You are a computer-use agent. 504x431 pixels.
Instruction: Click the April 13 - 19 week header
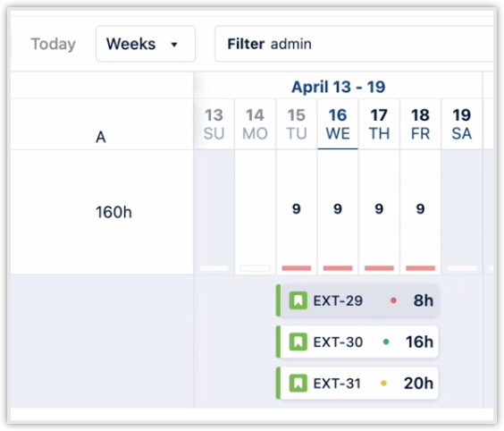[338, 87]
